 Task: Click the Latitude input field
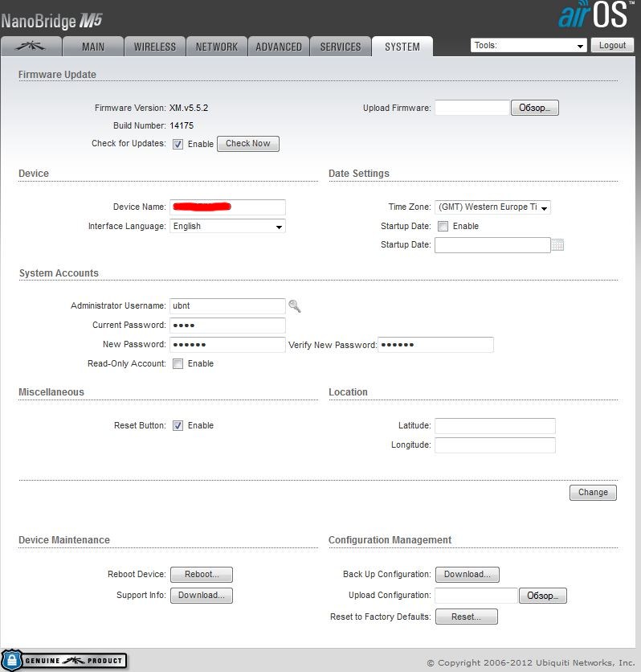495,426
